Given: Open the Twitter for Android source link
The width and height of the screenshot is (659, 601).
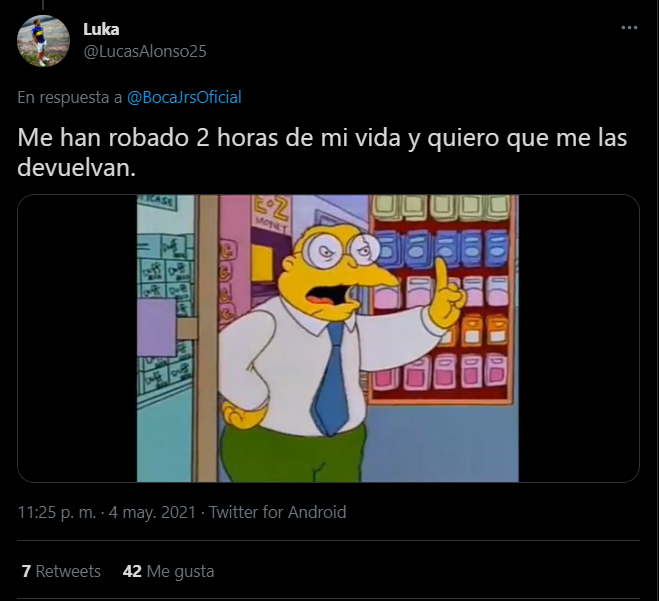Looking at the screenshot, I should (x=277, y=512).
